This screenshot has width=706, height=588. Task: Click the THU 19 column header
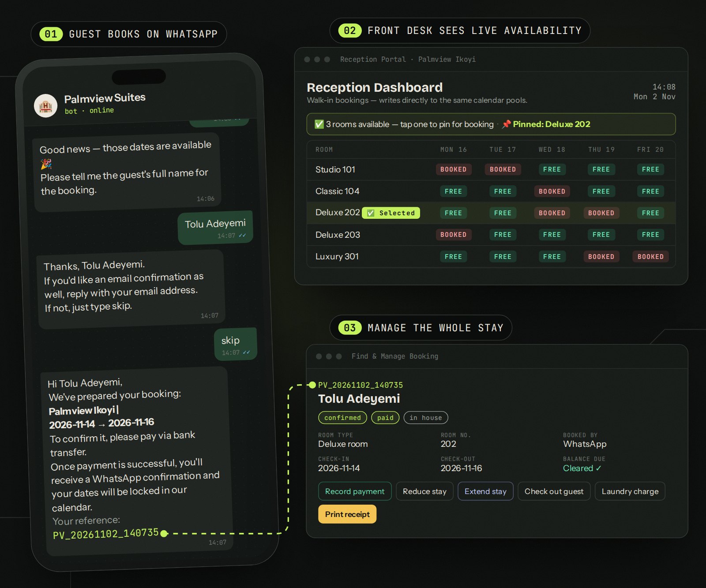click(x=601, y=150)
